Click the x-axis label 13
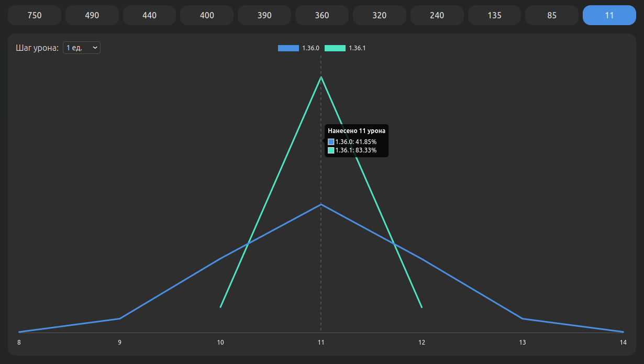The width and height of the screenshot is (644, 364). point(523,343)
